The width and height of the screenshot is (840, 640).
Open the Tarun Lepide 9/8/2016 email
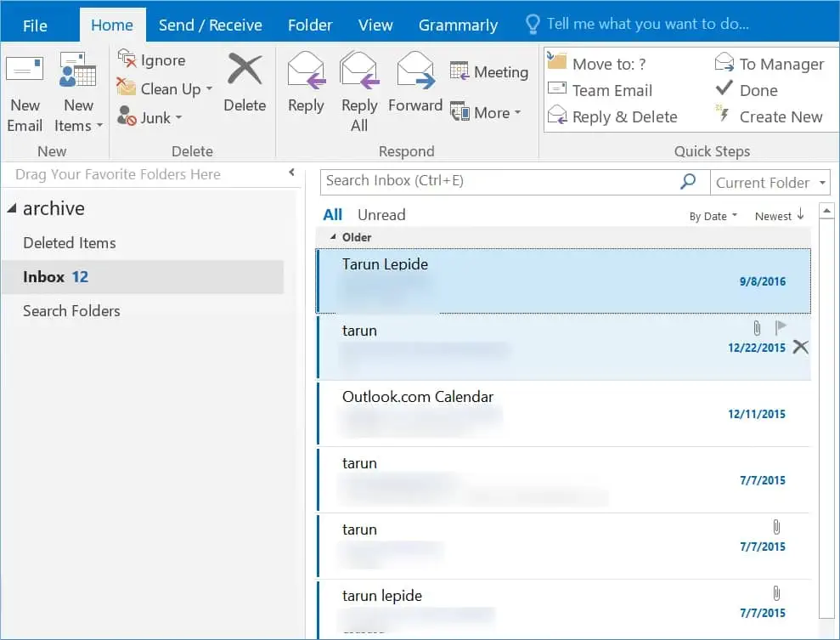(x=564, y=280)
